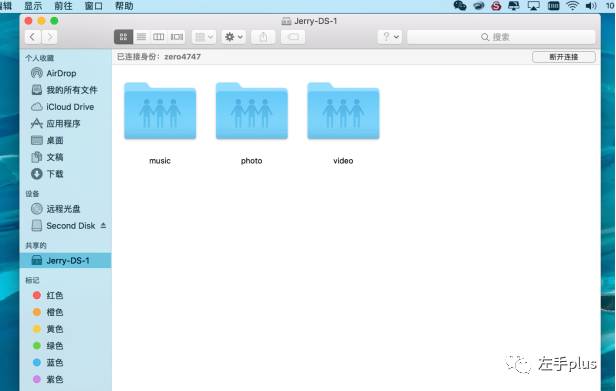Click the volume speaker icon in menu bar
616x391 pixels.
pyautogui.click(x=591, y=6)
